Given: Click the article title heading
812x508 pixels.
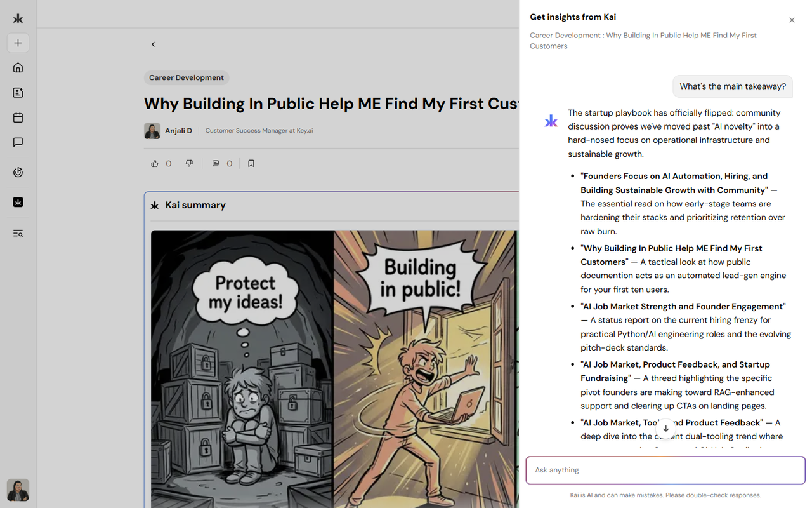Looking at the screenshot, I should click(x=331, y=104).
